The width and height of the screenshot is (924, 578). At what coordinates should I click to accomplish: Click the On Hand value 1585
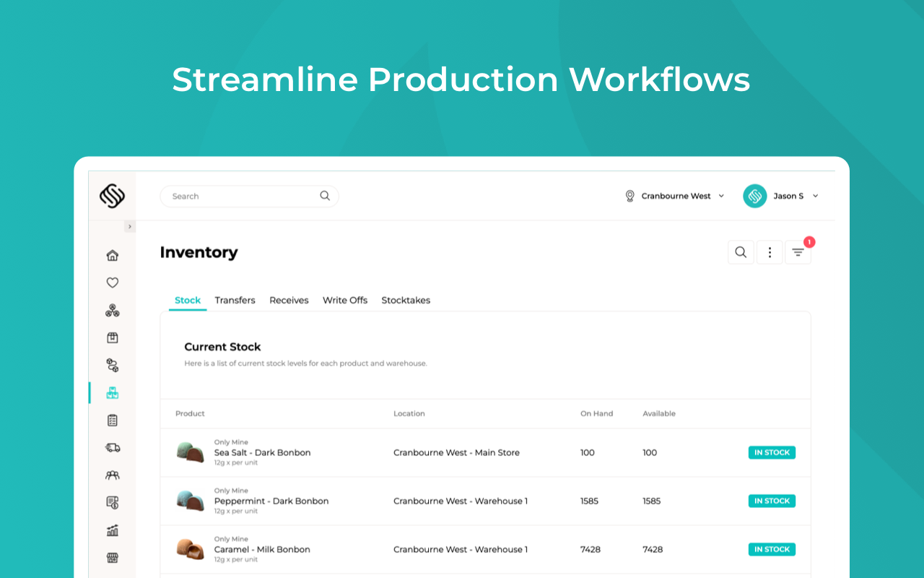click(589, 501)
